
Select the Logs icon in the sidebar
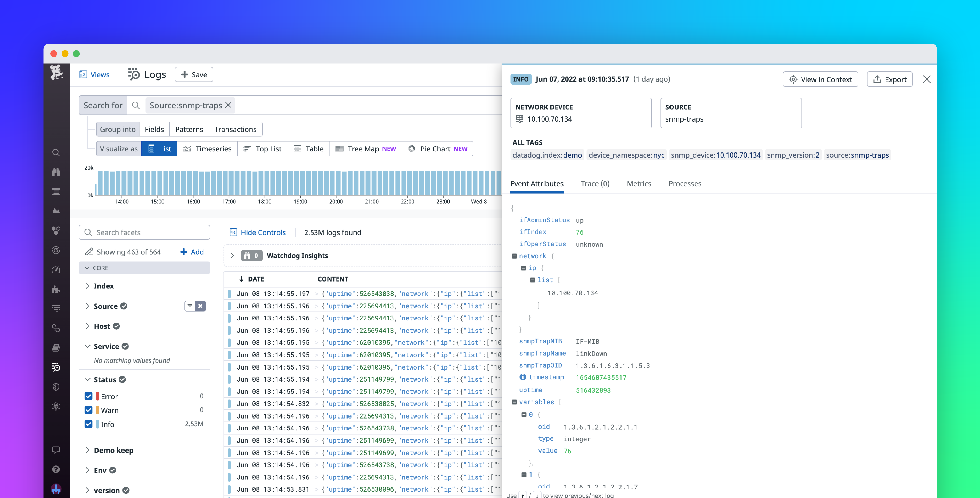click(x=56, y=367)
